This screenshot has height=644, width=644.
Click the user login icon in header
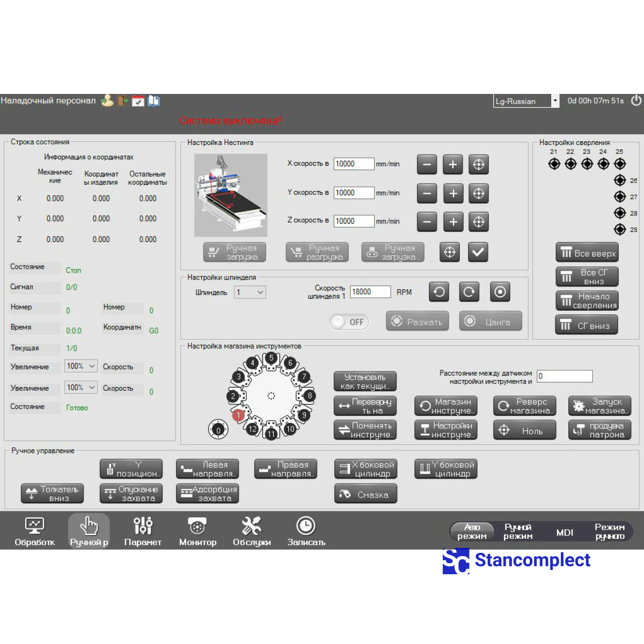(x=107, y=100)
